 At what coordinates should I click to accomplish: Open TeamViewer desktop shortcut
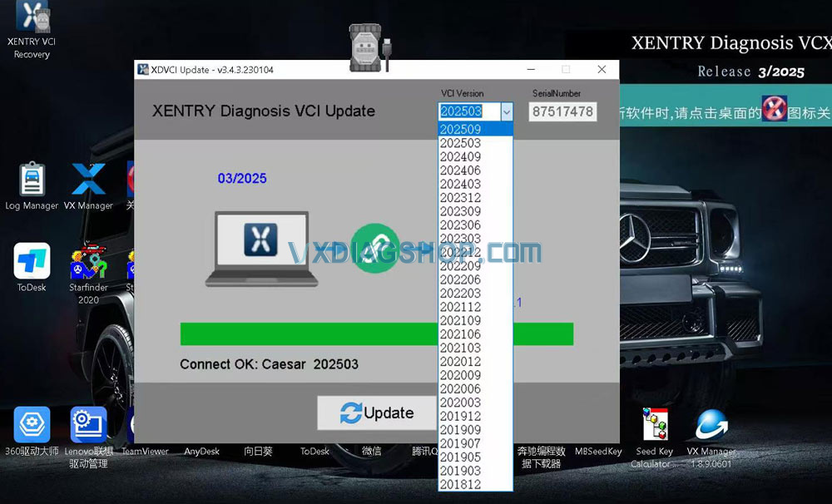[145, 451]
